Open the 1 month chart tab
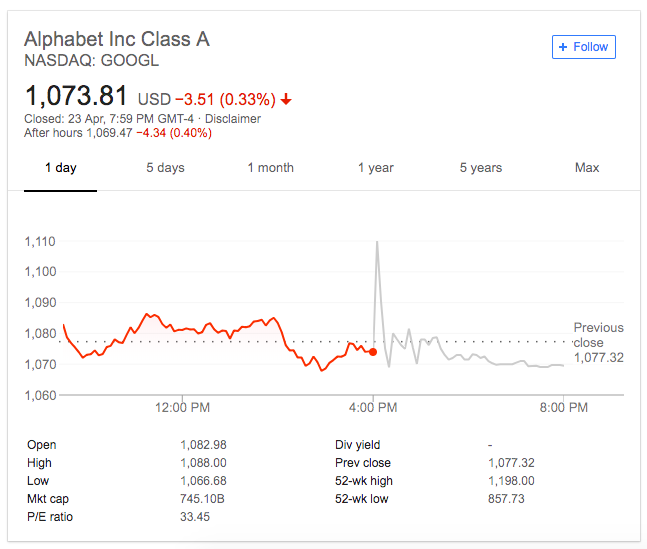 [271, 168]
